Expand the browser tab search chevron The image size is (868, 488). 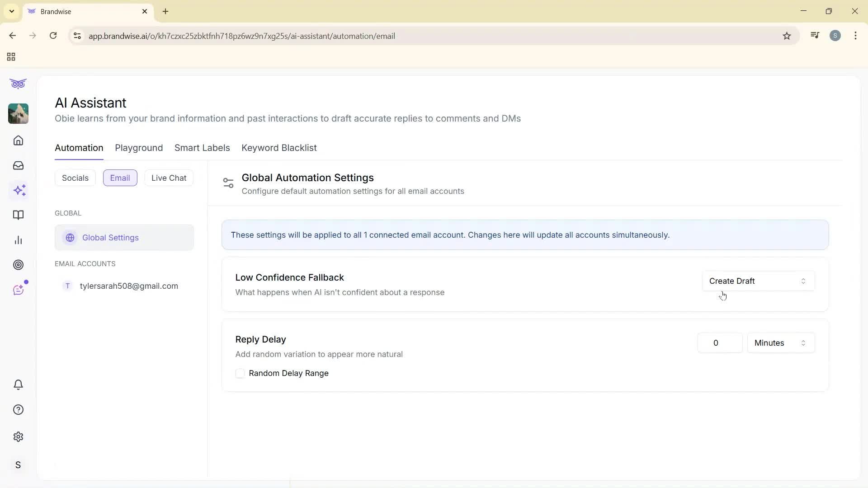(11, 11)
